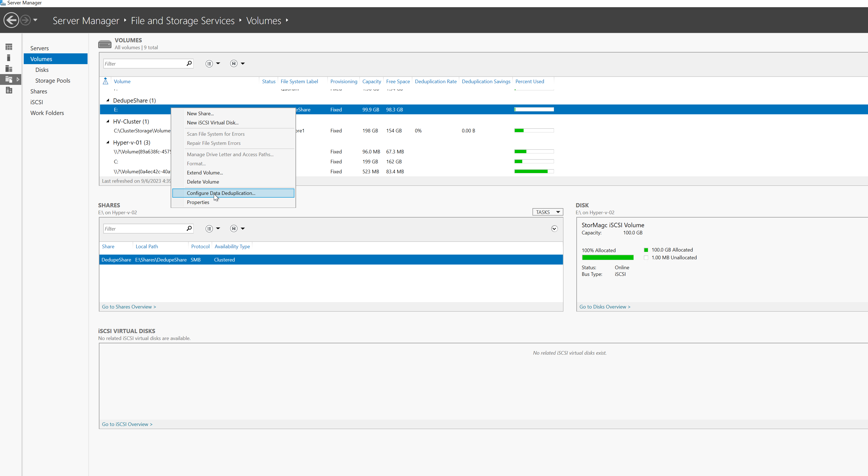The height and width of the screenshot is (476, 868).
Task: Click Server Manager in the breadcrumb
Action: point(86,20)
